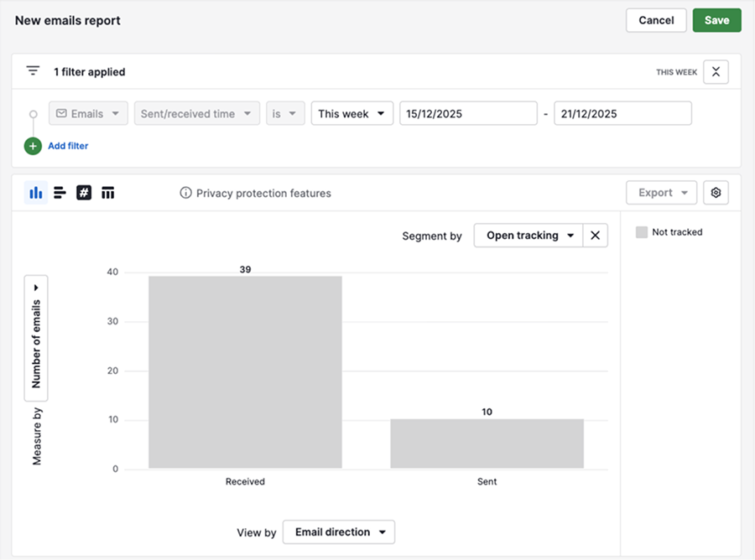Image resolution: width=755 pixels, height=560 pixels.
Task: Switch to horizontal bar chart icon
Action: tap(60, 193)
